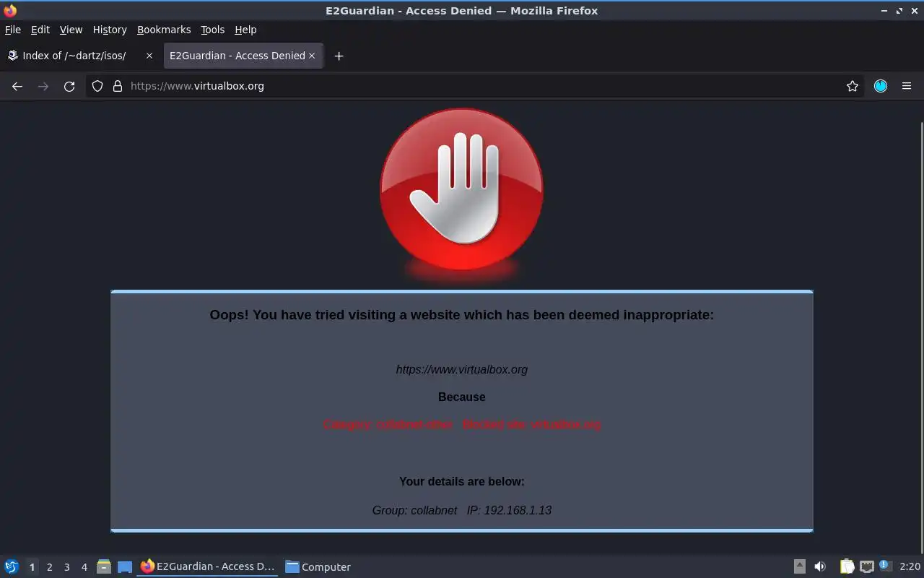This screenshot has width=924, height=578.
Task: Focus the URL bar showing virtualbox.org
Action: [476, 86]
